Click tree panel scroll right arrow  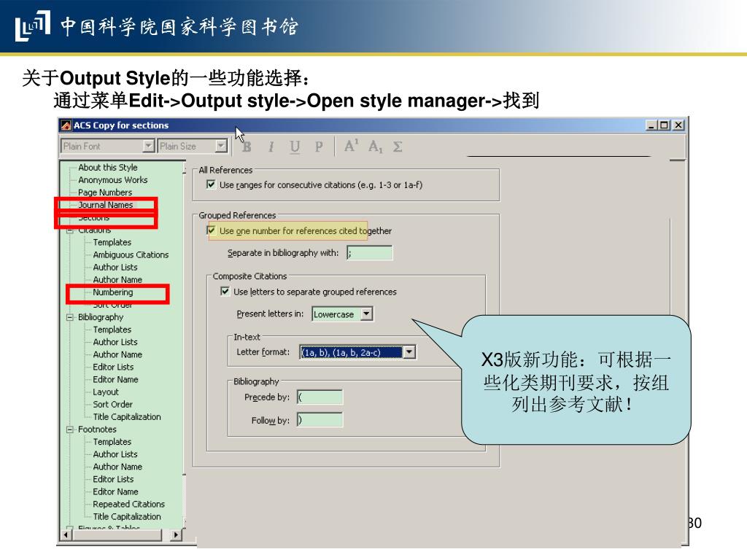tap(177, 534)
